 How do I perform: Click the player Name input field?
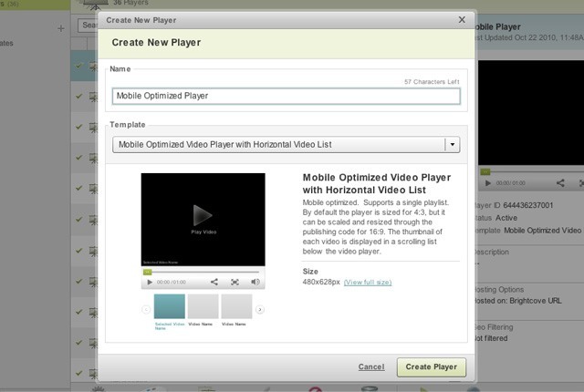[x=286, y=96]
